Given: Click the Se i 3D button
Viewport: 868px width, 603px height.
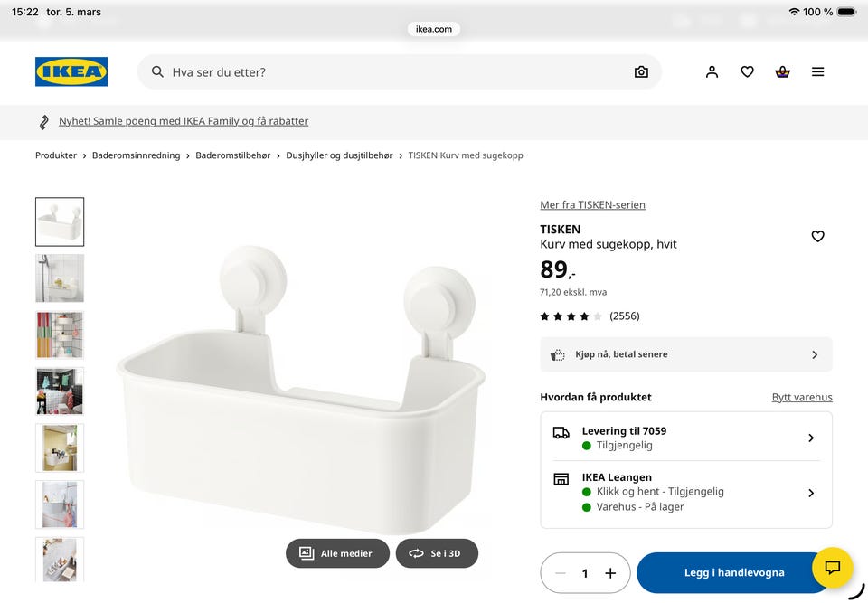Looking at the screenshot, I should [437, 553].
